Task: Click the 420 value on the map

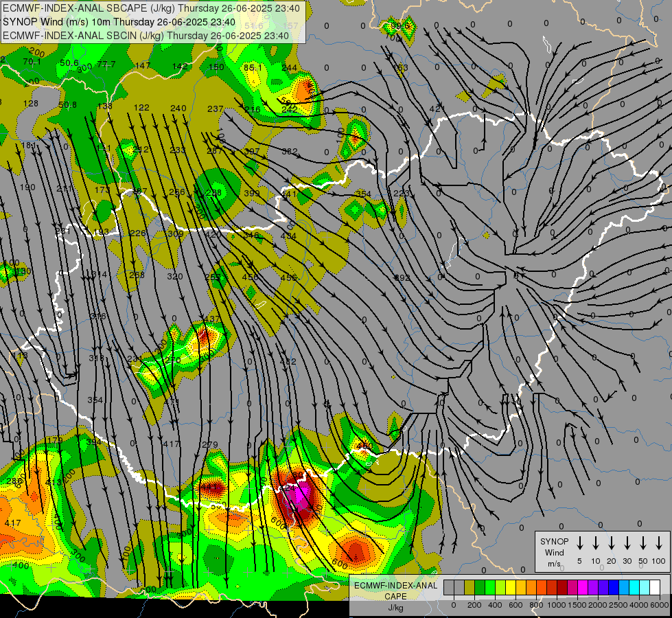Action: pyautogui.click(x=213, y=235)
